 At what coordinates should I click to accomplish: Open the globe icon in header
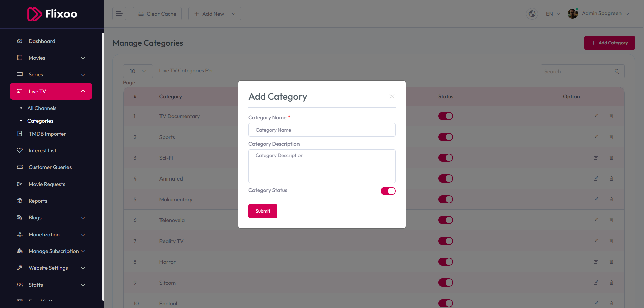pyautogui.click(x=532, y=14)
